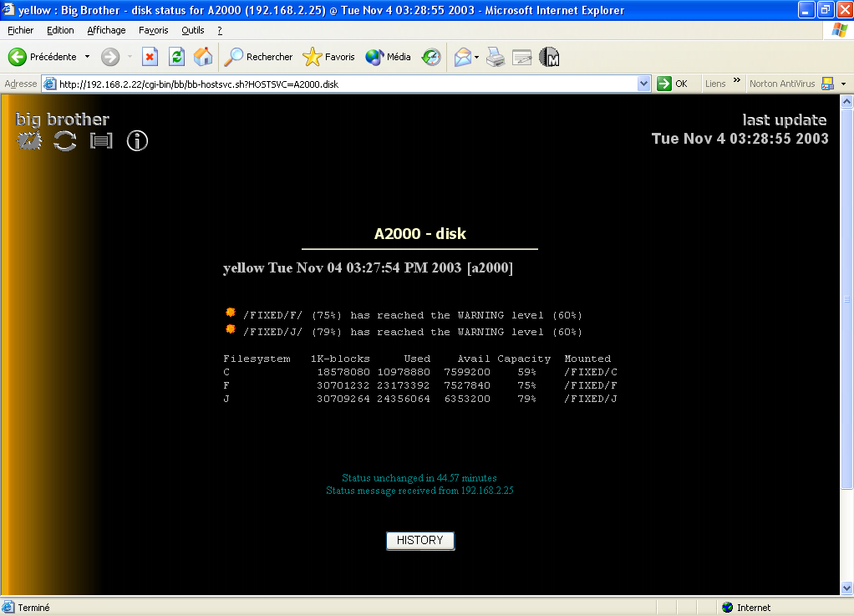The width and height of the screenshot is (854, 616).
Task: Click the OK go button
Action: [674, 84]
